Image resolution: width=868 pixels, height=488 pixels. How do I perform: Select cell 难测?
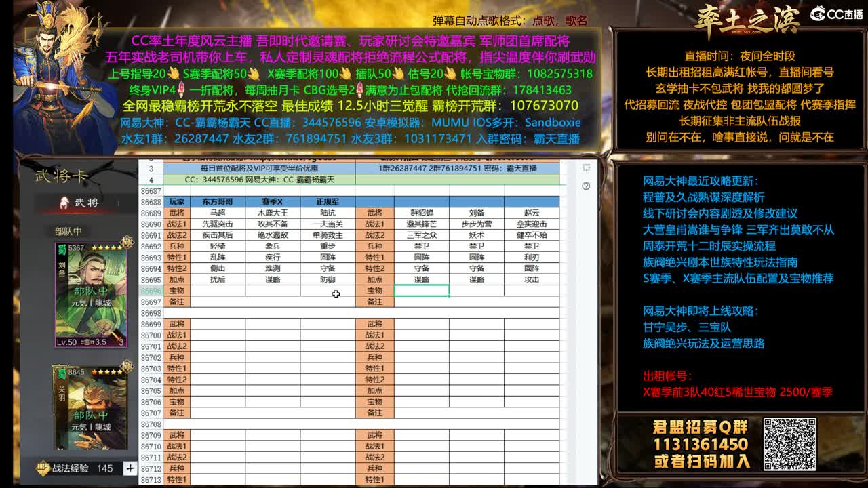[273, 268]
